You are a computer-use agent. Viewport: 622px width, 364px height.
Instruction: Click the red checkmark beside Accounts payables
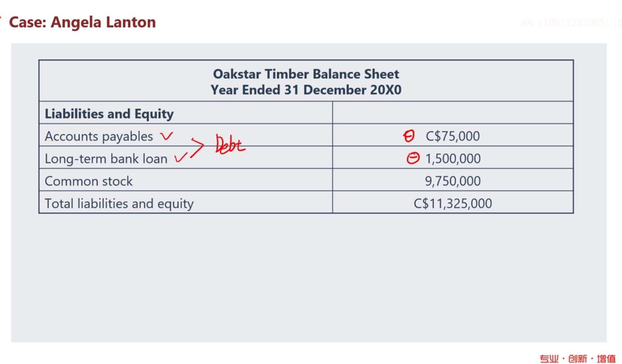[x=167, y=136]
